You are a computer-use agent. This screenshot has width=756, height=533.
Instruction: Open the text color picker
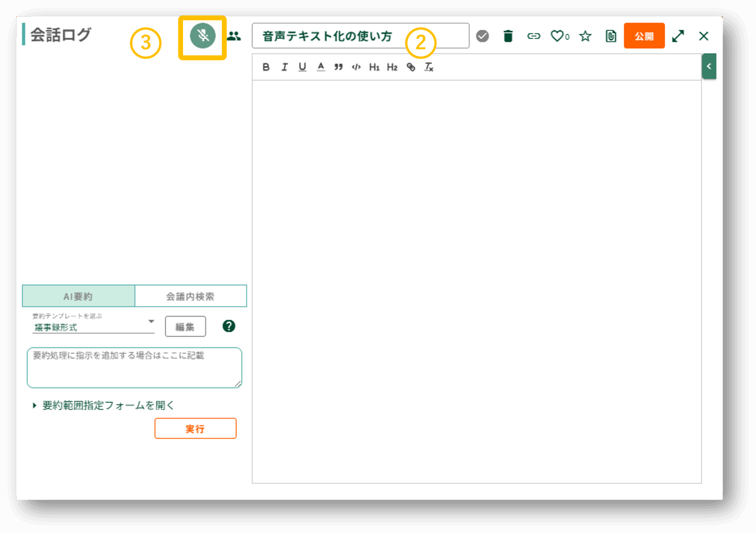click(x=321, y=67)
